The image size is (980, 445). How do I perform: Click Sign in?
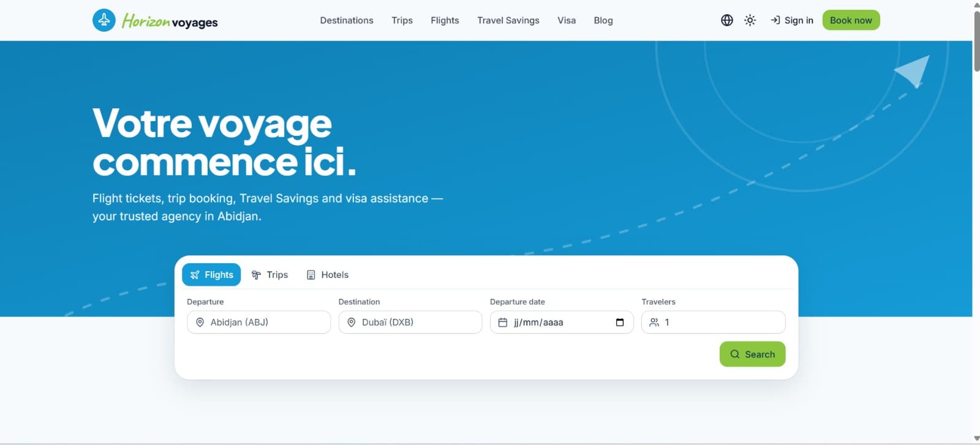tap(792, 20)
